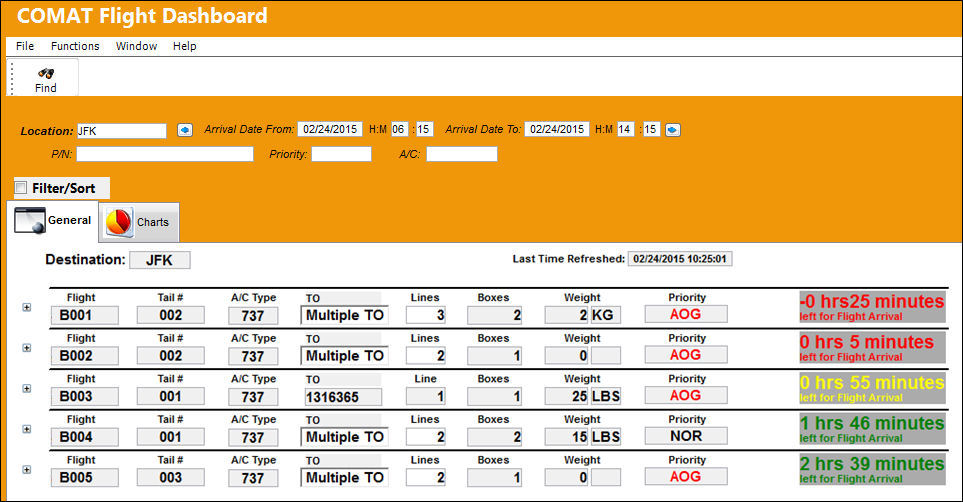Open the Help menu
The width and height of the screenshot is (963, 502).
tap(184, 46)
